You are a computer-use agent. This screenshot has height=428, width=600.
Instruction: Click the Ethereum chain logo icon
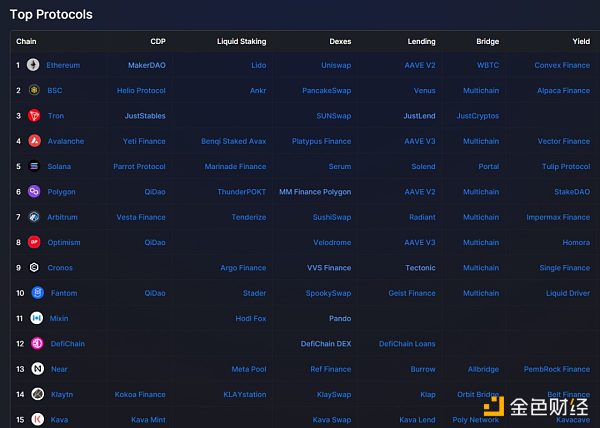pyautogui.click(x=33, y=65)
